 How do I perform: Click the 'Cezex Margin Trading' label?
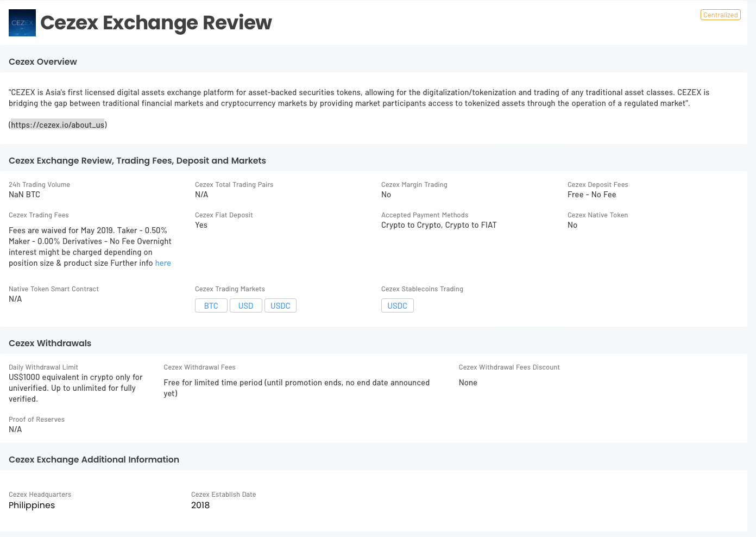point(414,185)
